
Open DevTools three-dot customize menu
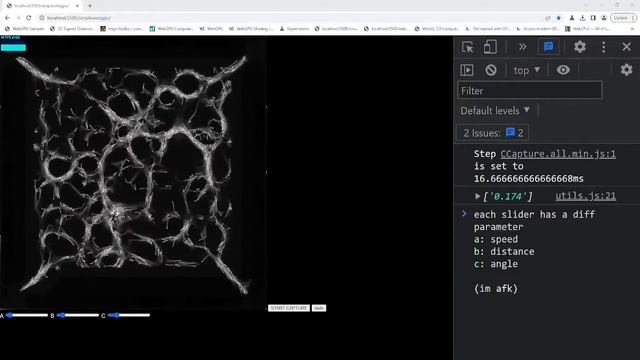point(604,47)
